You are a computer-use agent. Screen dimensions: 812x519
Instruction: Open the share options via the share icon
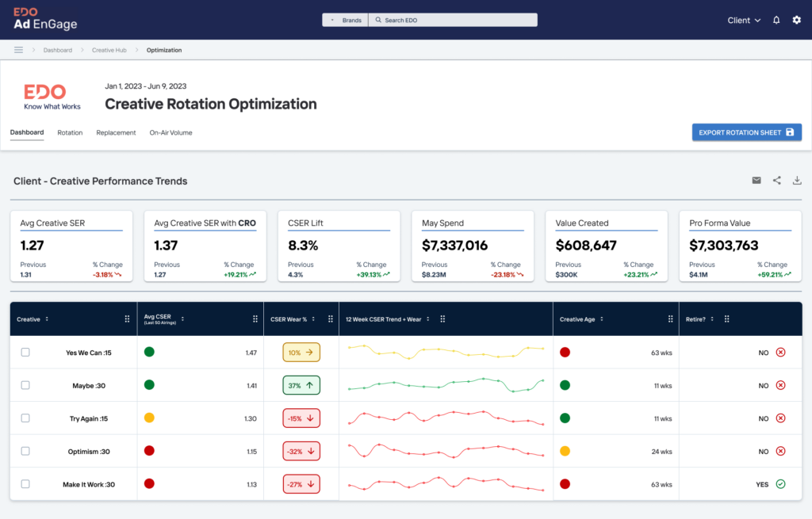(x=776, y=181)
